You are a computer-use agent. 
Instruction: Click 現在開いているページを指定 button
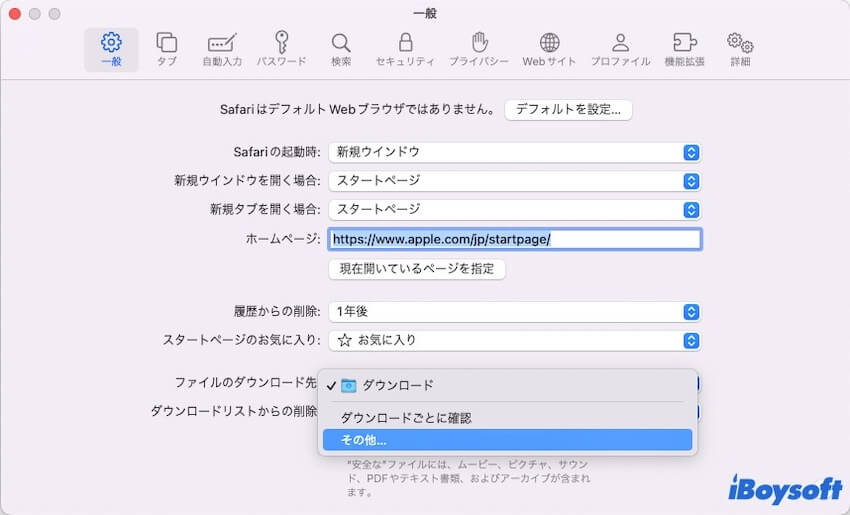(417, 269)
